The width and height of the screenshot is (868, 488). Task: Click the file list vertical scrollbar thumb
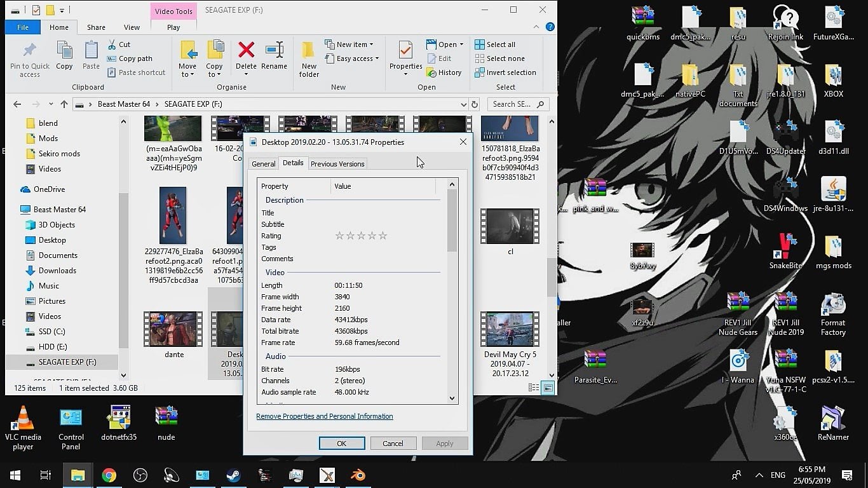[x=551, y=276]
